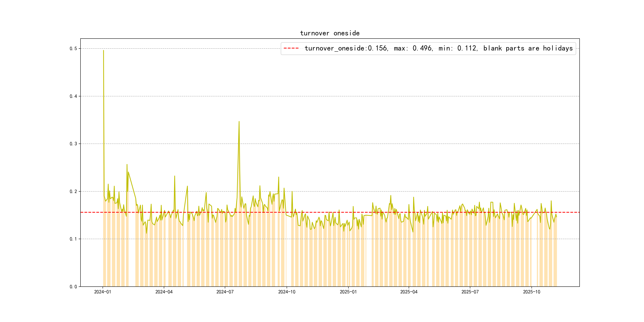Click the chart title 'turnover oneside'
The width and height of the screenshot is (644, 322).
(330, 33)
